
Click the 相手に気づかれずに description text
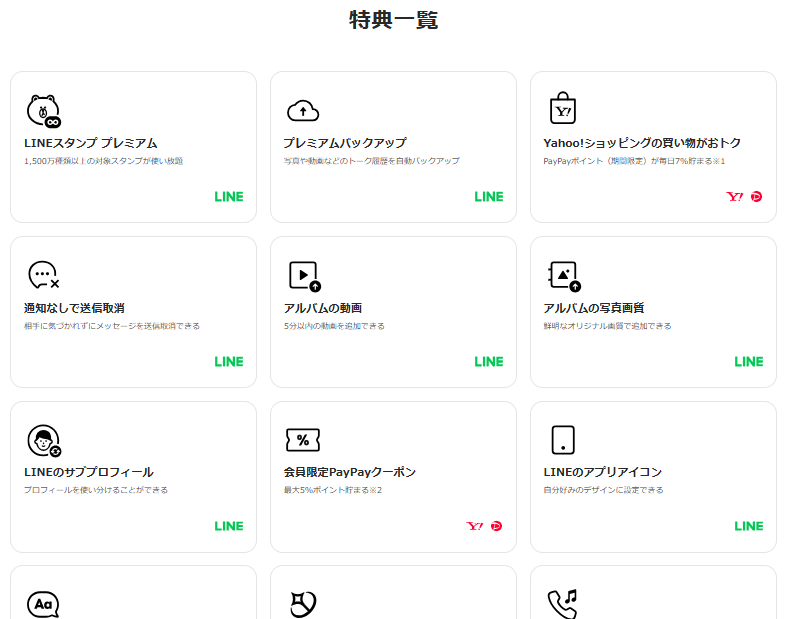[112, 326]
